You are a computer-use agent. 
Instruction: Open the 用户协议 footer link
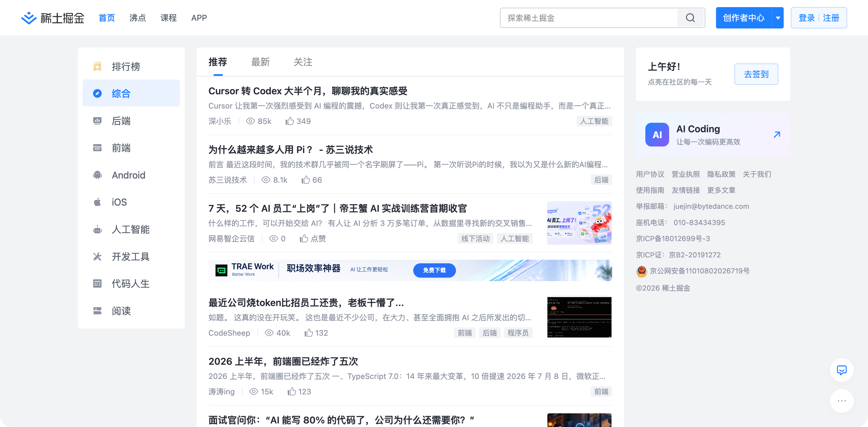(650, 174)
